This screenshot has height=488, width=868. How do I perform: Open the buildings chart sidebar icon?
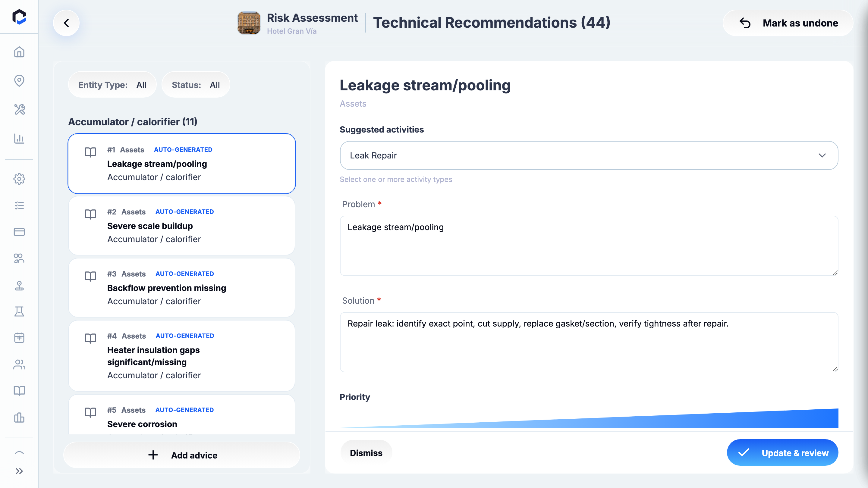tap(19, 417)
